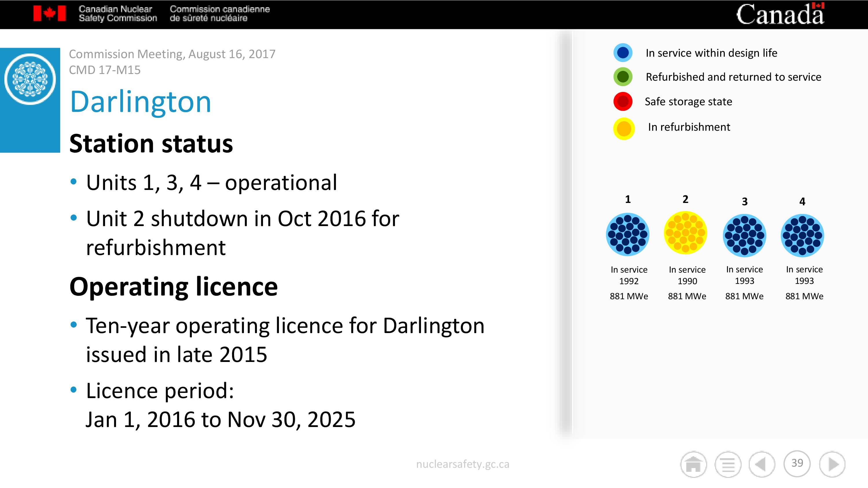Select the Unit 3 reactor icon
The image size is (868, 488).
[x=745, y=235]
